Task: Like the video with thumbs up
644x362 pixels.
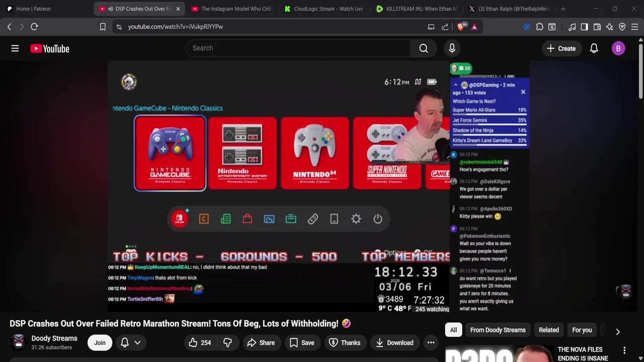Action: 200,343
